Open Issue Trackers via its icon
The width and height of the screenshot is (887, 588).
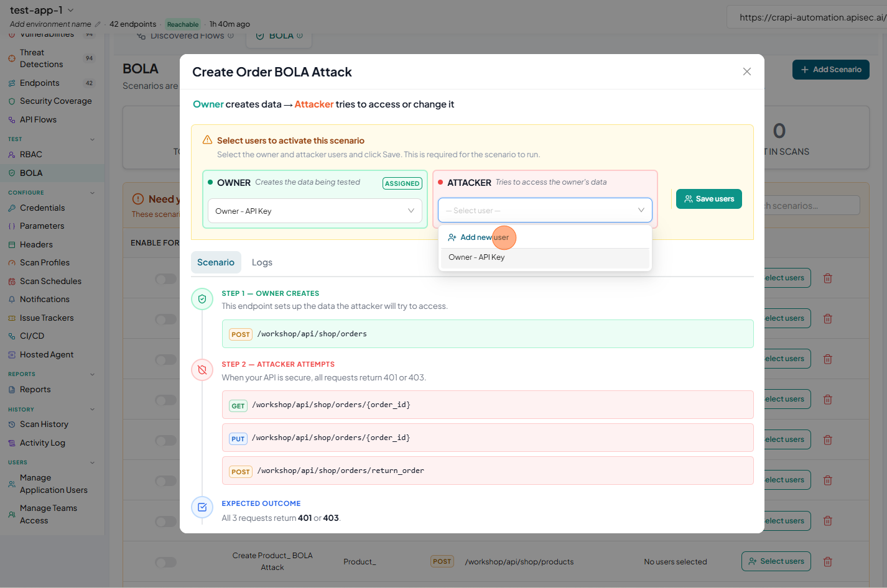coord(11,318)
